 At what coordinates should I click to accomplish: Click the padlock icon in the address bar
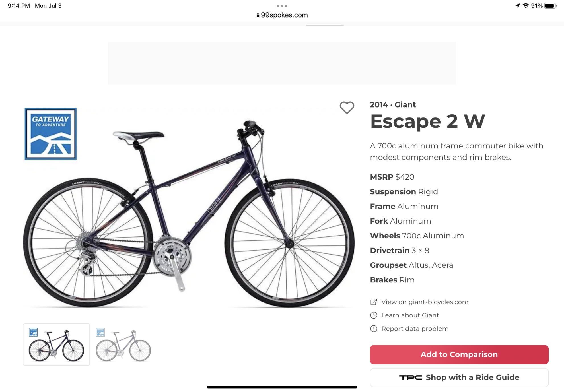coord(257,15)
